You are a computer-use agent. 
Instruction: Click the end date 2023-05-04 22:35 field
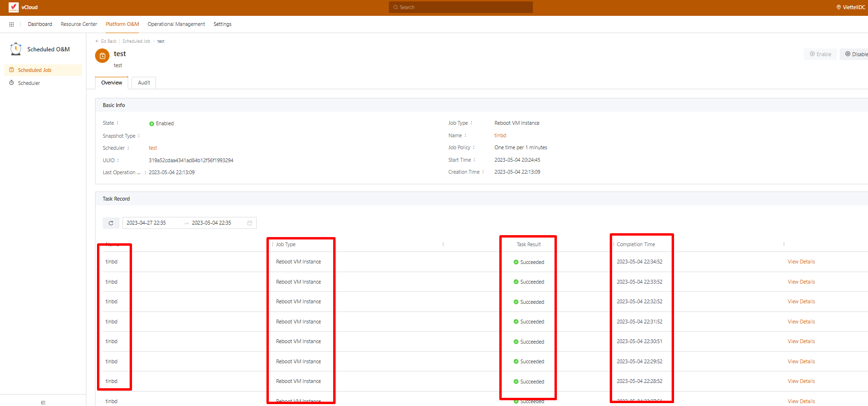tap(211, 223)
